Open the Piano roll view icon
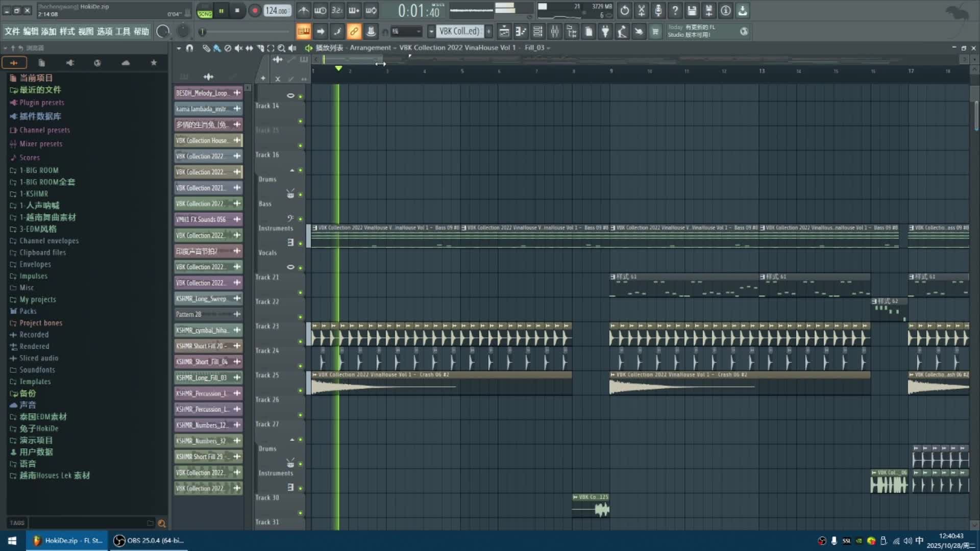980x551 pixels. click(x=521, y=32)
